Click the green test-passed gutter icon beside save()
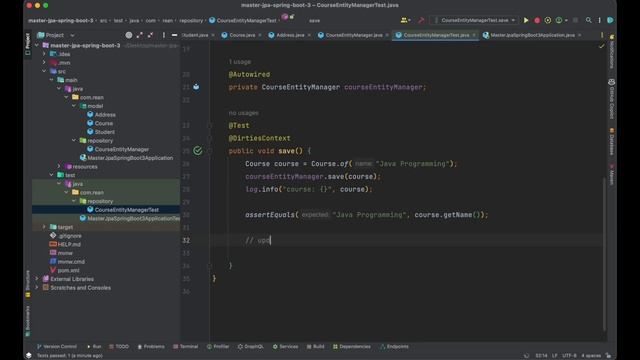 (x=198, y=151)
